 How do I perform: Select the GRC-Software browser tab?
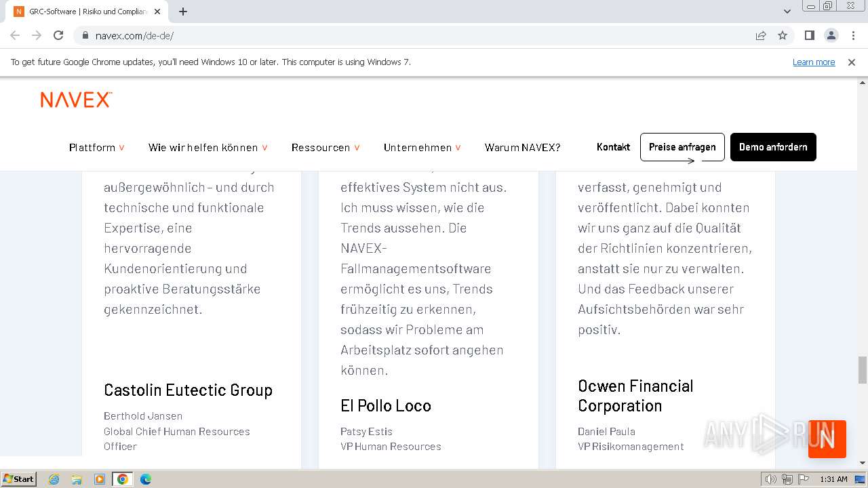87,12
